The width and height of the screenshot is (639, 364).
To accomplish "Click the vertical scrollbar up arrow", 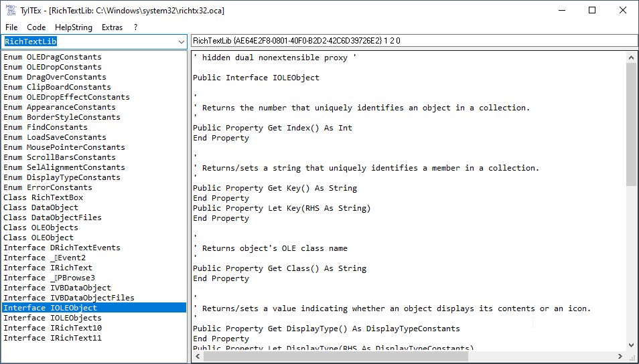I will point(631,58).
